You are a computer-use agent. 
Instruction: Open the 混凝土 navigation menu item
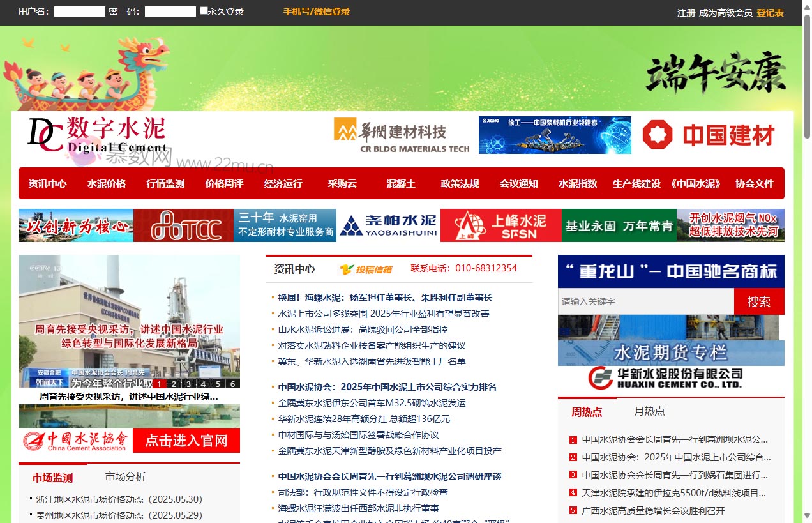tap(401, 184)
